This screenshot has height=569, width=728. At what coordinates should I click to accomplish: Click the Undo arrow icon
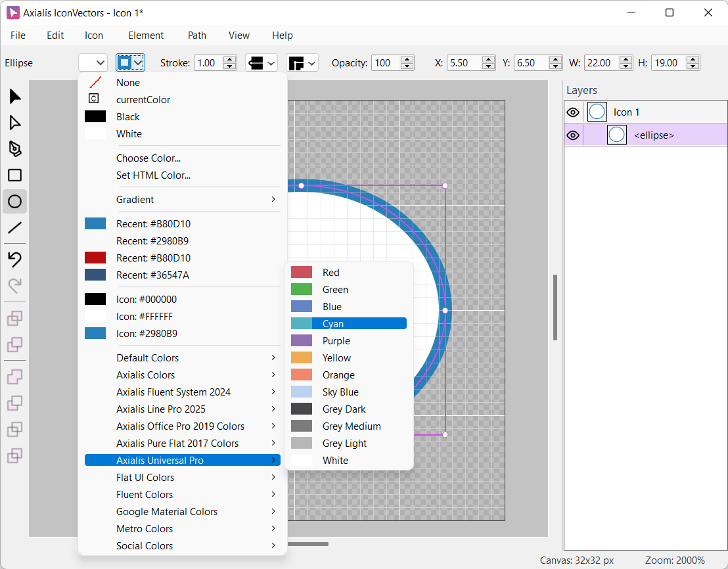point(14,260)
